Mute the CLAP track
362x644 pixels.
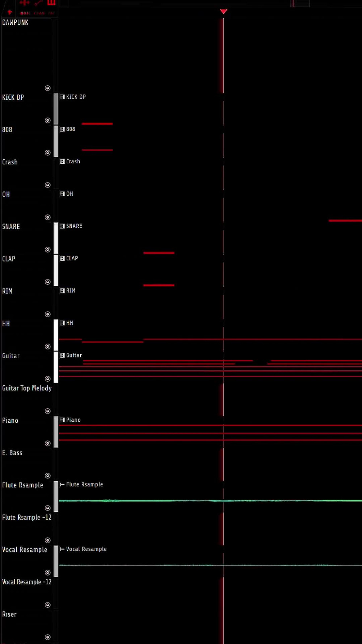tap(47, 282)
